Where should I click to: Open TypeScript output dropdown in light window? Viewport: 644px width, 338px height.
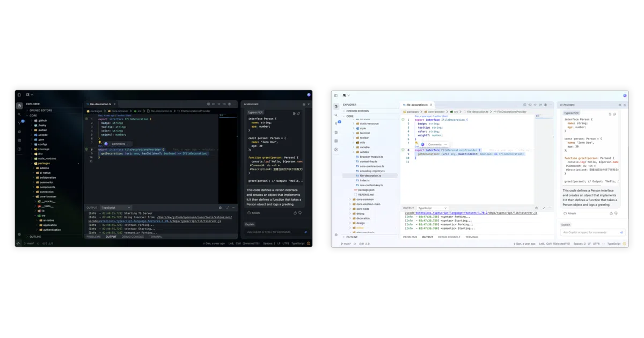433,208
